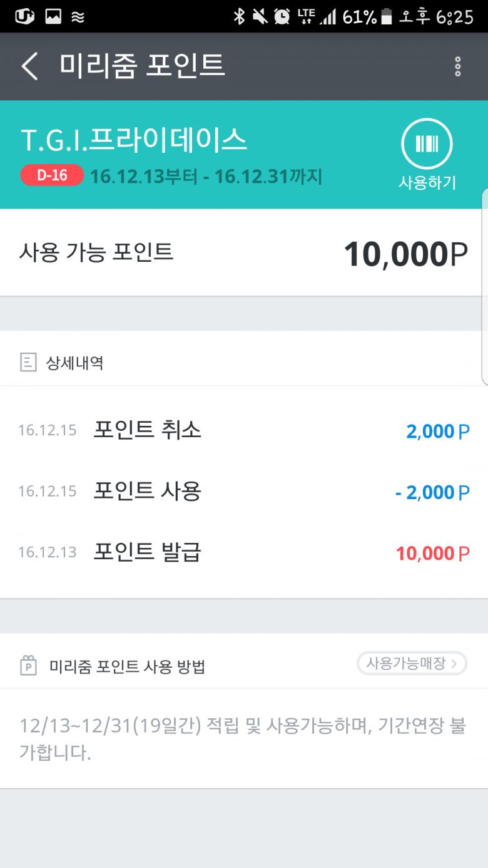
Task: Tap the battery status icon
Action: click(387, 17)
